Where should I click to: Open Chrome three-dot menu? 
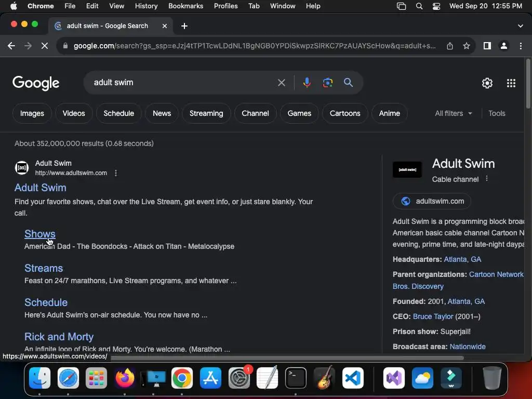coord(521,46)
